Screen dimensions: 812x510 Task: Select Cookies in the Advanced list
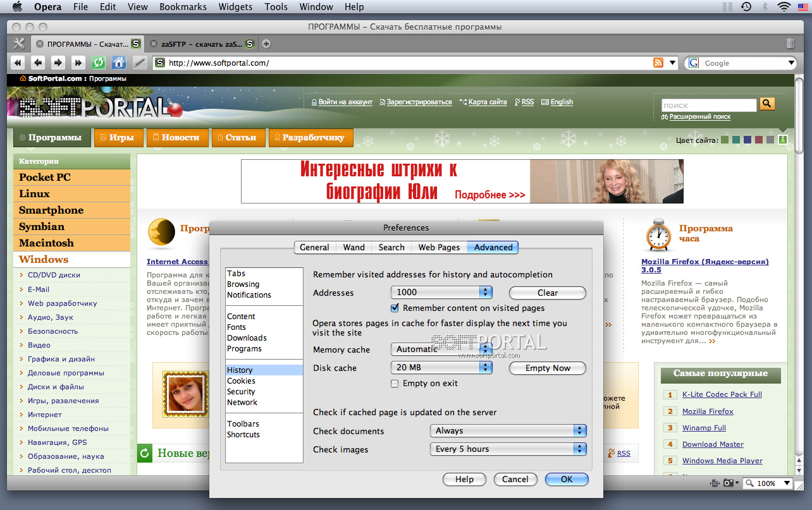(264, 381)
